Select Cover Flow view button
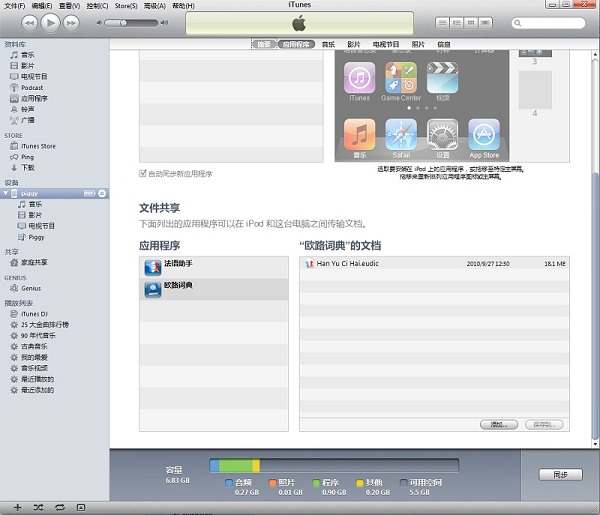600x515 pixels. point(486,23)
